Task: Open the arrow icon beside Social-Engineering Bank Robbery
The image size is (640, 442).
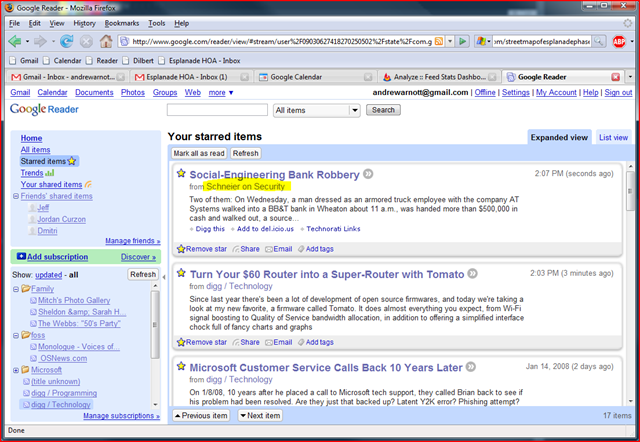Action: point(368,174)
